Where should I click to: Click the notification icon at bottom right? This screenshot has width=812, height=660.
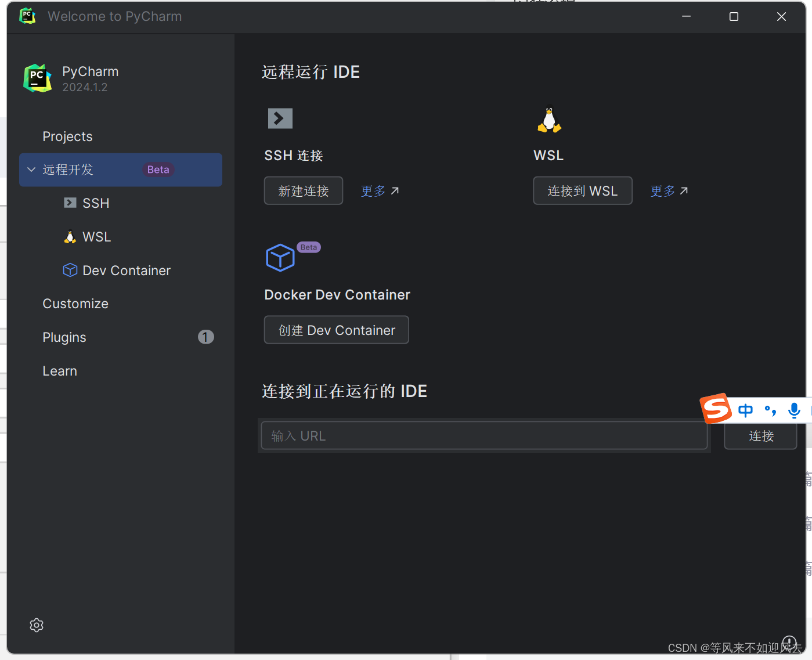click(789, 643)
